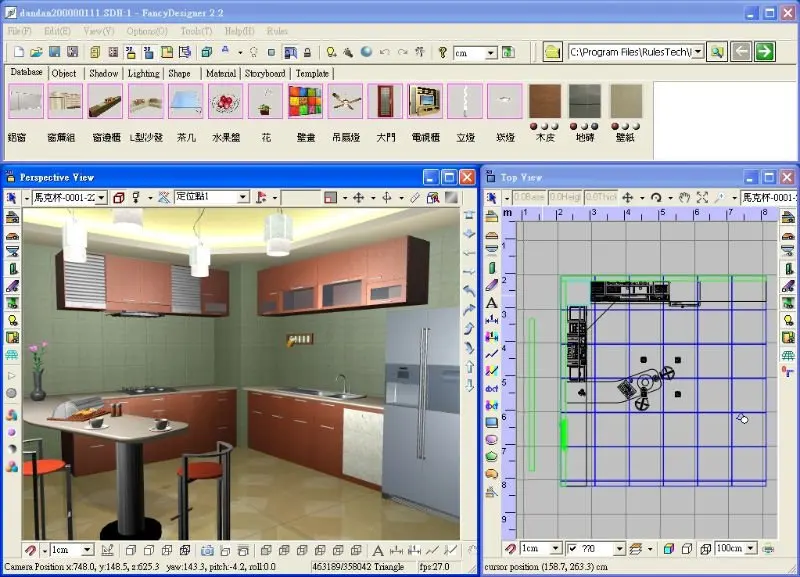This screenshot has height=577, width=800.
Task: Select third radio dot under 壁紙
Action: pyautogui.click(x=636, y=126)
